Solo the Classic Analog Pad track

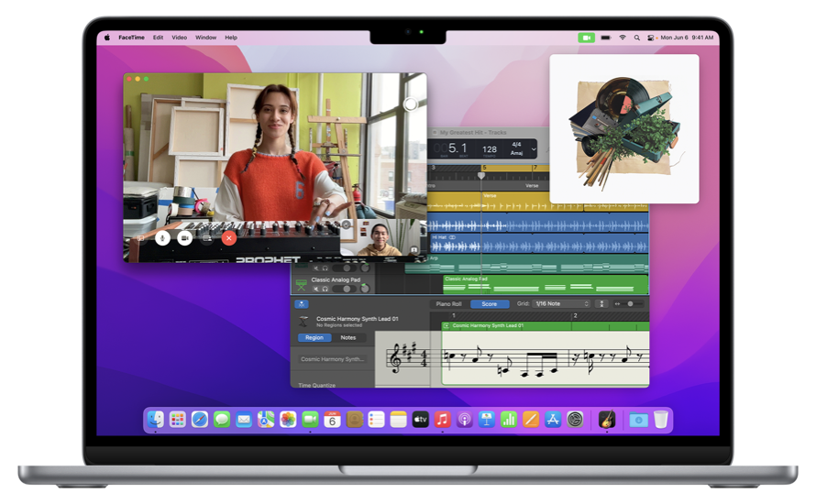[x=325, y=289]
